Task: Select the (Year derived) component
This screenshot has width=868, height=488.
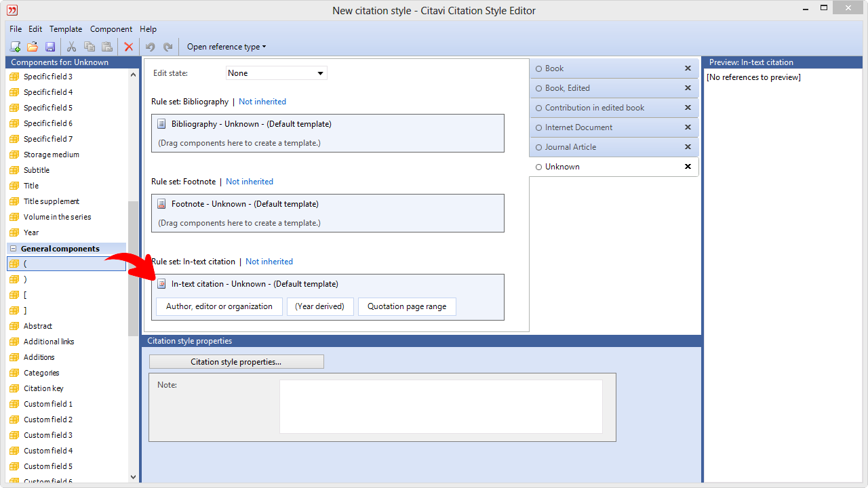Action: coord(319,306)
